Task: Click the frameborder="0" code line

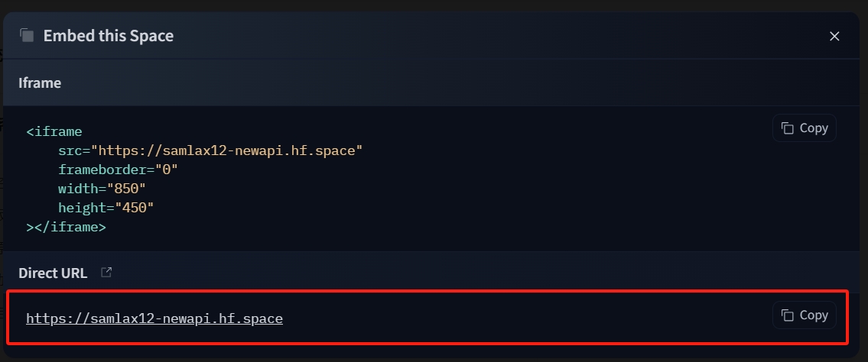Action: pyautogui.click(x=118, y=169)
